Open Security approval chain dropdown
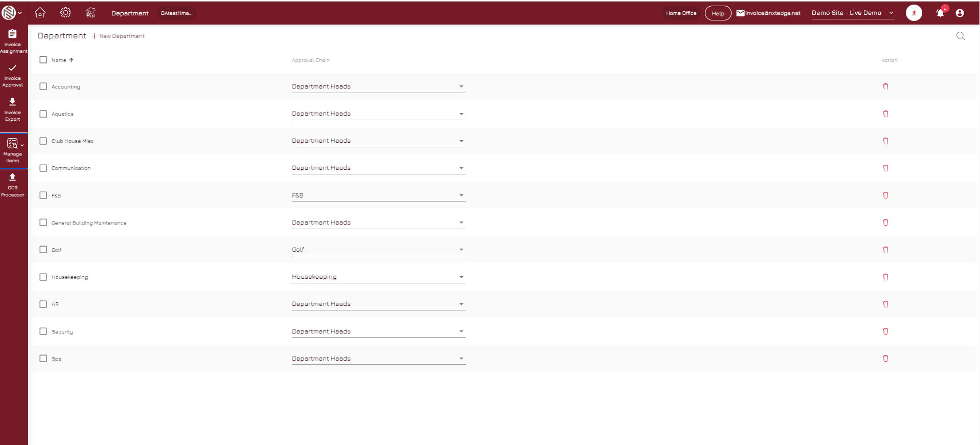This screenshot has width=980, height=445. [x=379, y=331]
